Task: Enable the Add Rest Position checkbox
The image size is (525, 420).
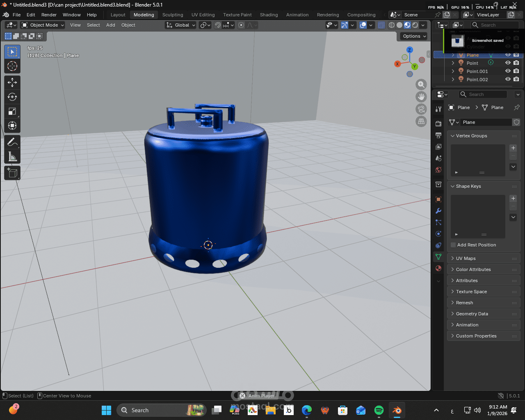Action: (x=453, y=245)
